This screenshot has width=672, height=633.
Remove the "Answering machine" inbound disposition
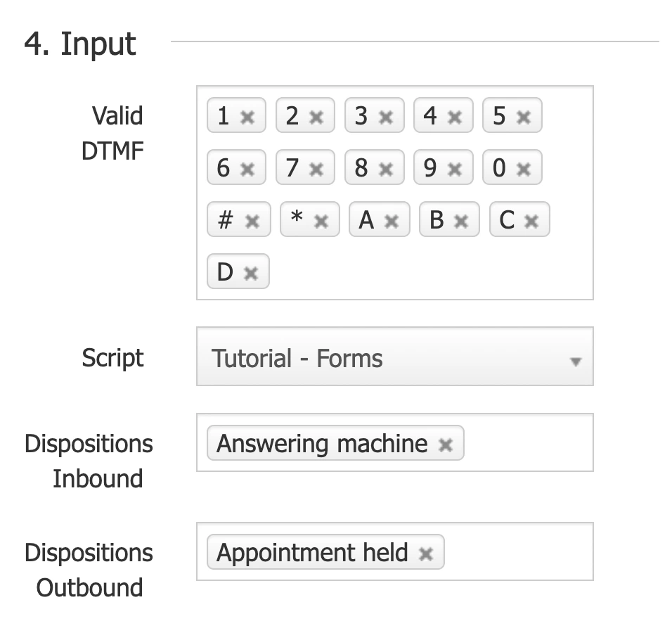tap(446, 443)
